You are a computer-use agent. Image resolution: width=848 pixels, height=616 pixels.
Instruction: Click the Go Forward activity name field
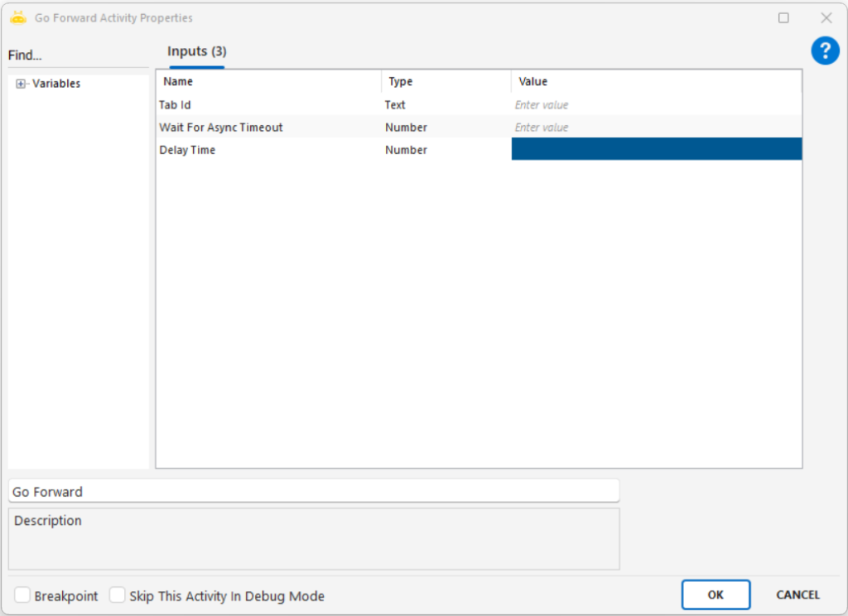[x=313, y=491]
